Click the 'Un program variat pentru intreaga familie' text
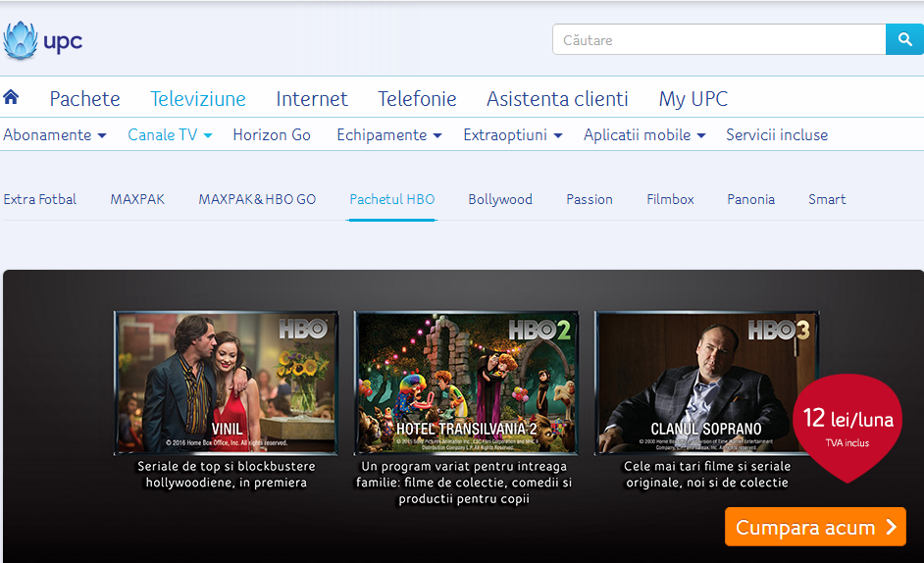This screenshot has width=924, height=563. click(x=464, y=483)
